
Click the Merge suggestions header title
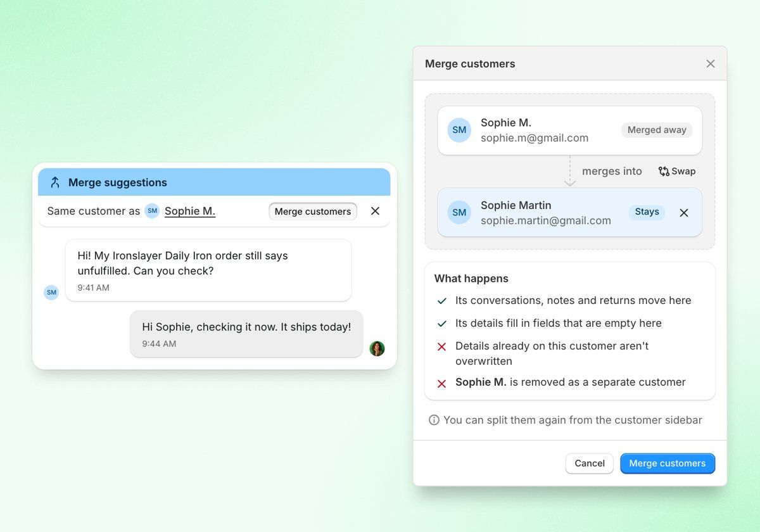(118, 182)
